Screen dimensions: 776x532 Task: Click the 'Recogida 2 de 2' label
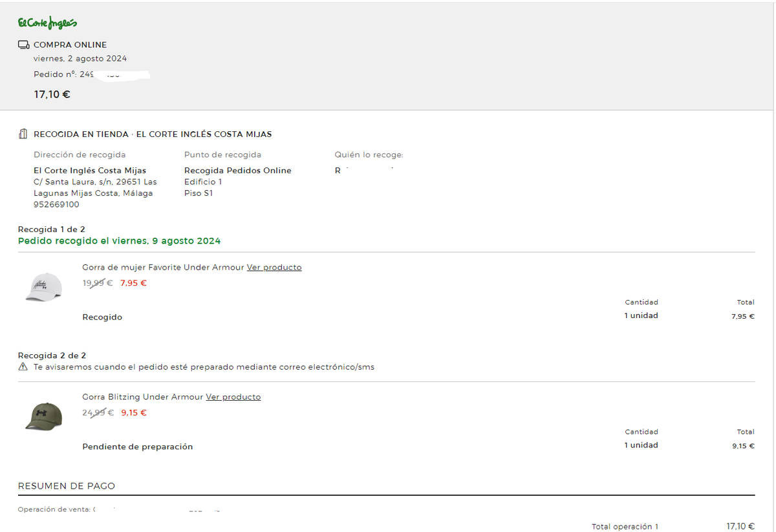[52, 356]
